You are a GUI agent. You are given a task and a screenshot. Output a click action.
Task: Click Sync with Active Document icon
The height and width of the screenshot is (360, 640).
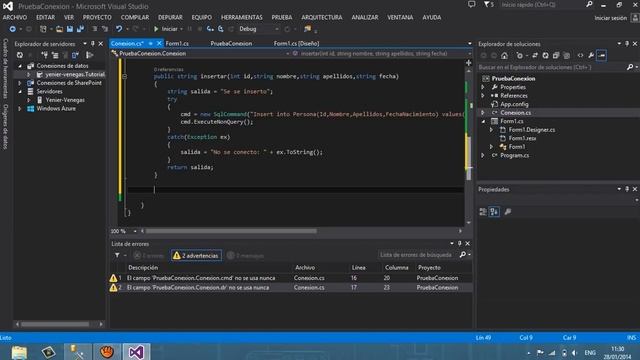click(x=535, y=56)
